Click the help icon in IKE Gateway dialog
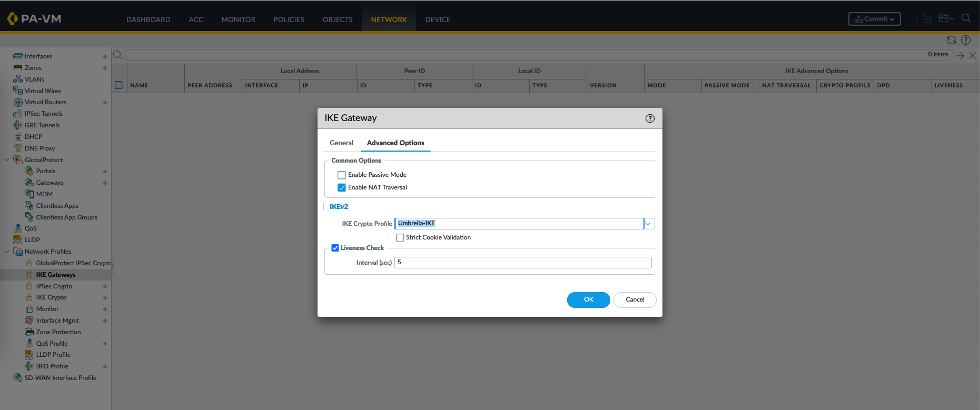This screenshot has height=410, width=980. point(650,118)
